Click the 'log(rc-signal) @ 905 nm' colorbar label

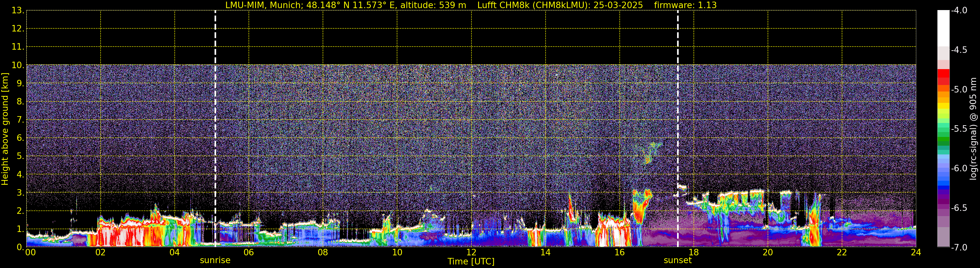[x=973, y=129]
